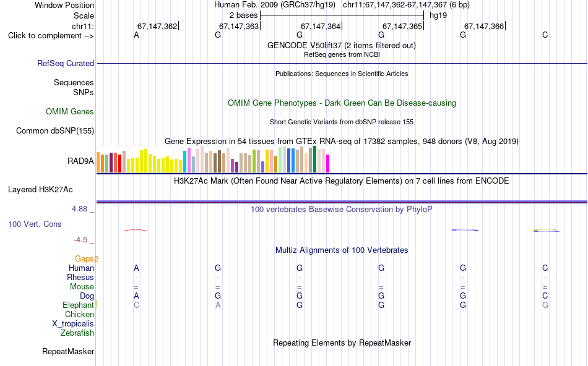This screenshot has width=588, height=366.
Task: Click the RefSeq Curated blue gene line
Action: tap(342, 63)
